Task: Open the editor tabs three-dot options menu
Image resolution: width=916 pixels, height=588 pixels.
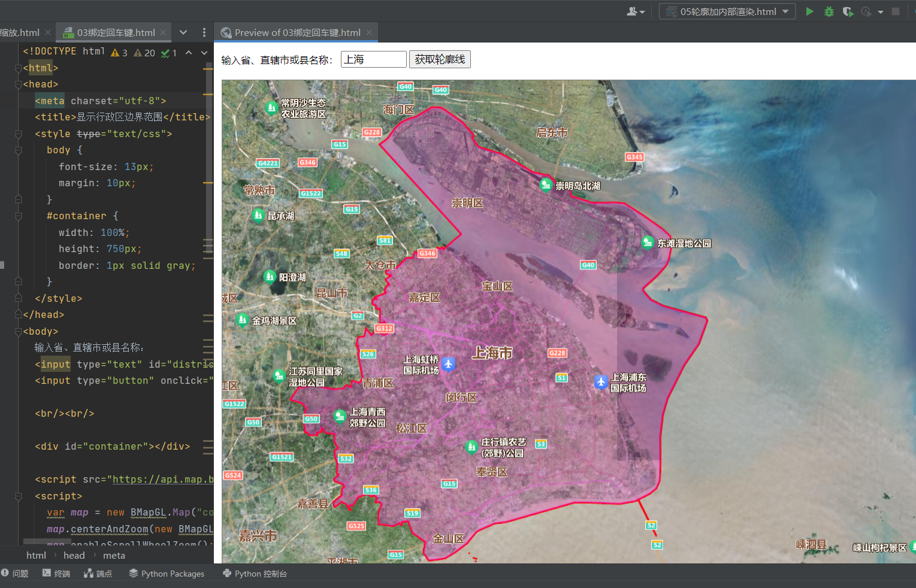Action: [204, 32]
